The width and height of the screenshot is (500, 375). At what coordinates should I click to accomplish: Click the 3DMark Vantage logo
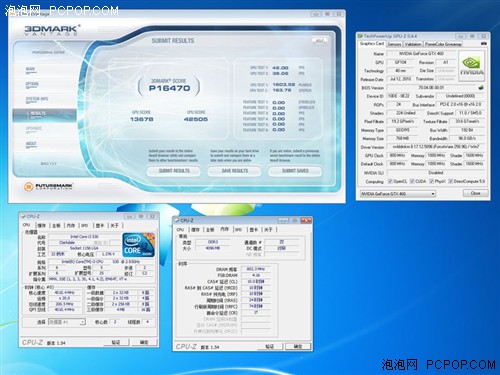click(52, 30)
